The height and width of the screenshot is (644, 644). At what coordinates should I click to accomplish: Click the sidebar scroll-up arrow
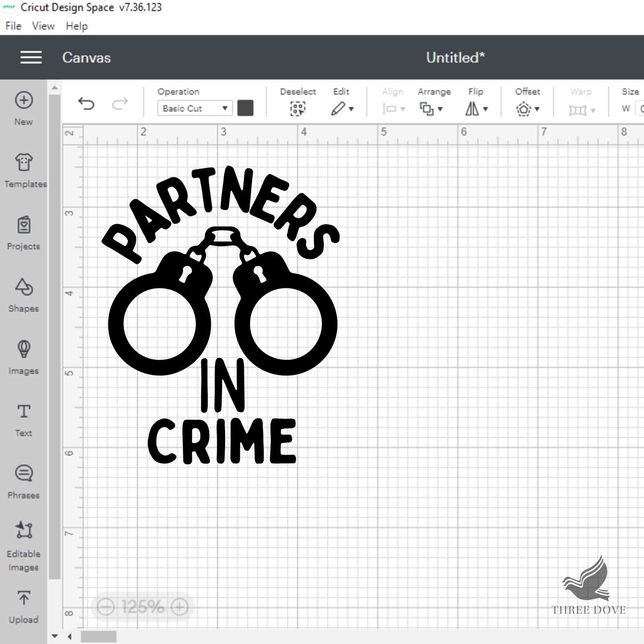[x=54, y=87]
